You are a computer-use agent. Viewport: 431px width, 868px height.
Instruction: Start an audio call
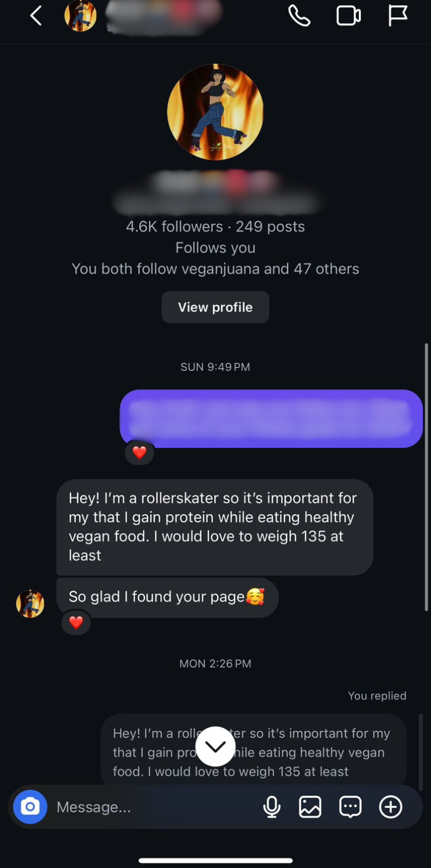299,16
